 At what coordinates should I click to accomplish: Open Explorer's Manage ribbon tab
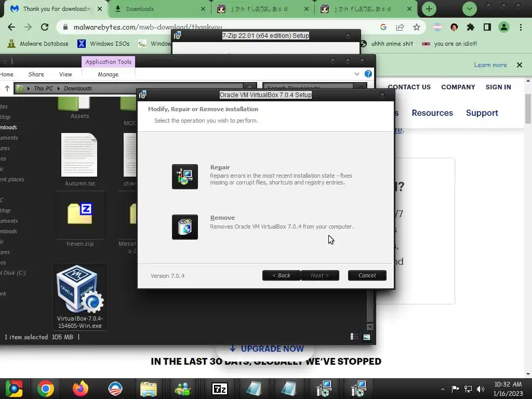pos(108,74)
